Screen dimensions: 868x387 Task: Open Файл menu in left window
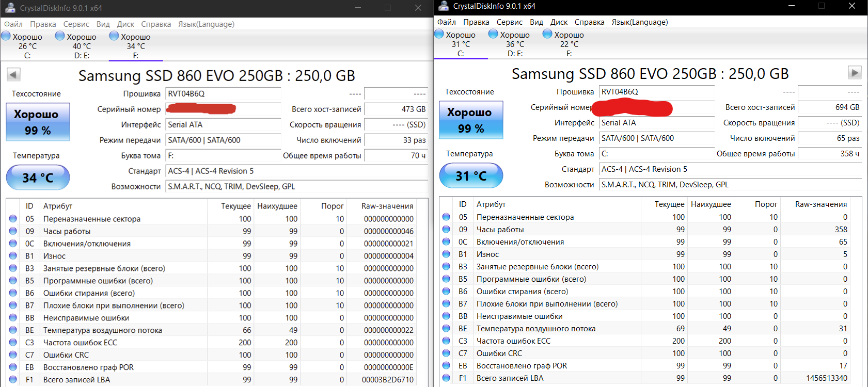tap(13, 24)
